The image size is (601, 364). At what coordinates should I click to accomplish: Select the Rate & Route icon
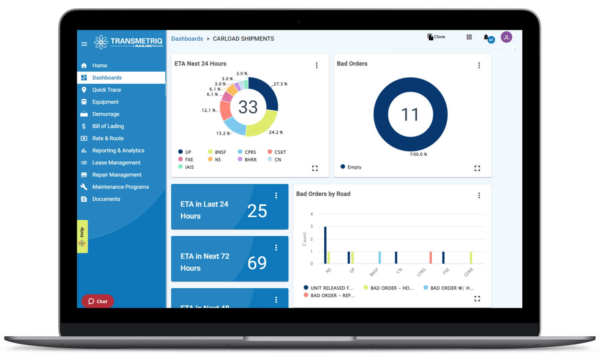[x=84, y=139]
